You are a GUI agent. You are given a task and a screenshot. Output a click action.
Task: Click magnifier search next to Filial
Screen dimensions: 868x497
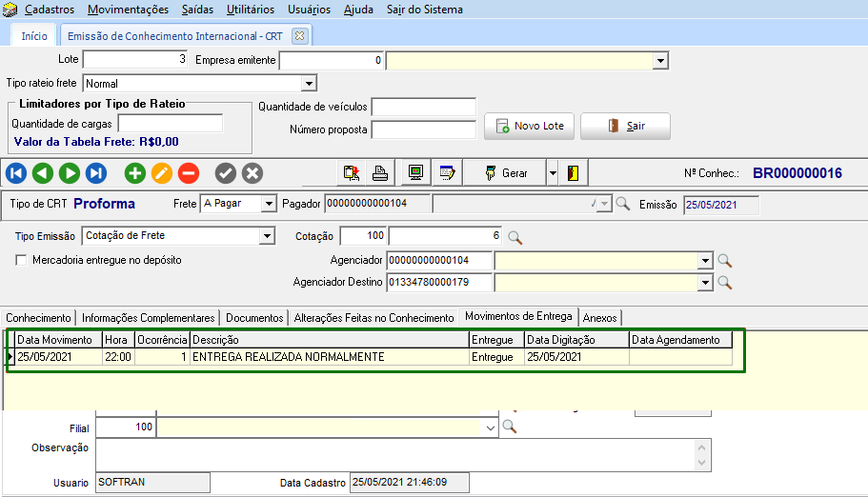pos(510,427)
